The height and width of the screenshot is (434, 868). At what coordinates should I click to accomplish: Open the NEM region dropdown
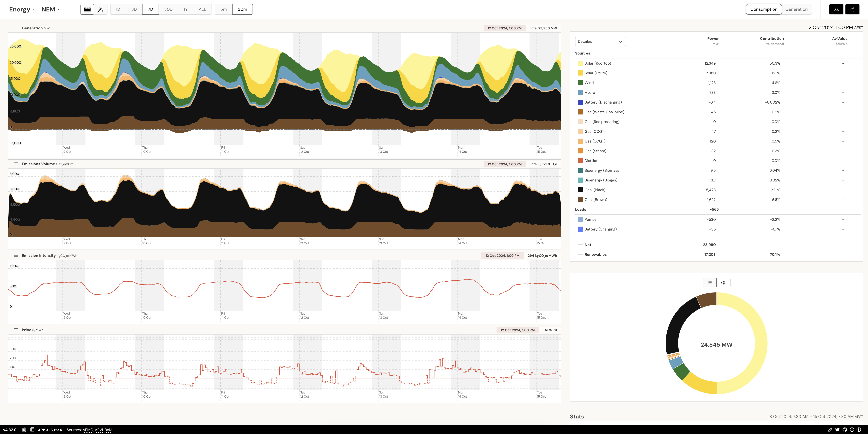pos(51,9)
